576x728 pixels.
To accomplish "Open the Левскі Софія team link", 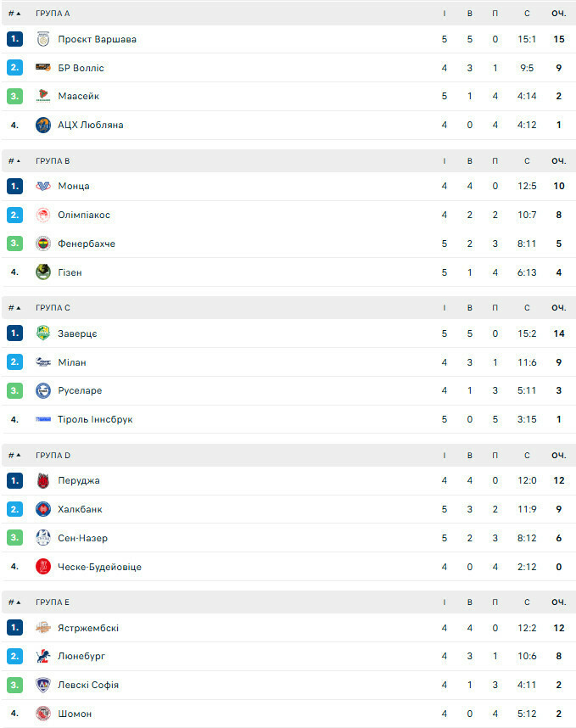I will point(88,685).
